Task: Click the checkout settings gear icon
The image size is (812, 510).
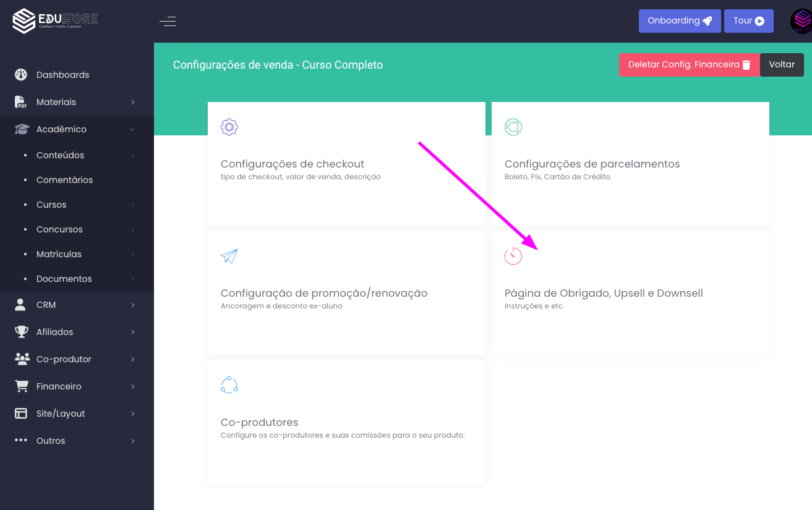Action: (x=229, y=127)
